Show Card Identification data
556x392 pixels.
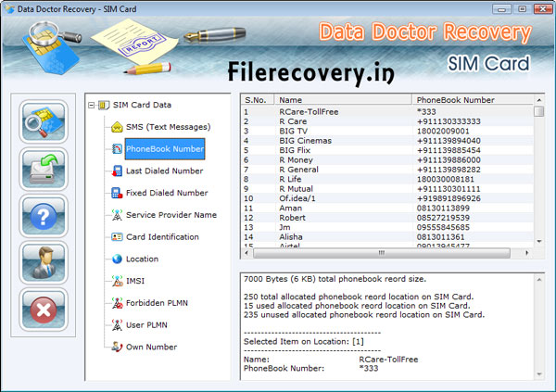click(162, 237)
